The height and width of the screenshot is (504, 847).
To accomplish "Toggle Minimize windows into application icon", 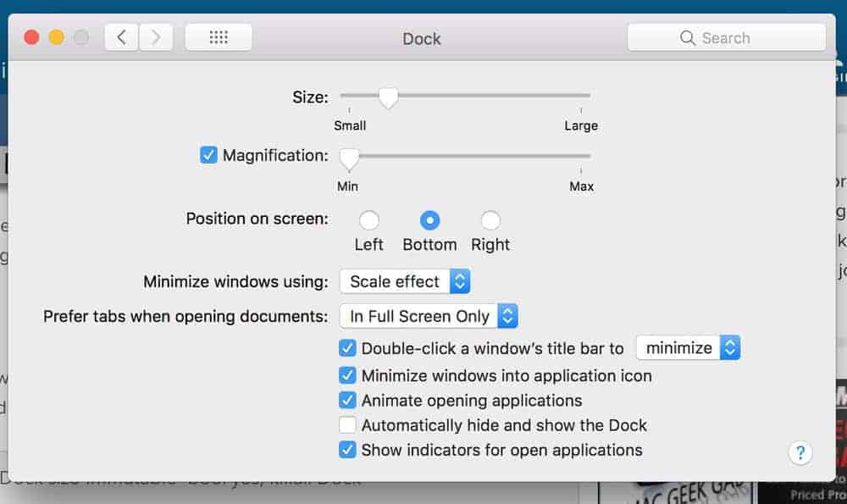I will coord(347,375).
